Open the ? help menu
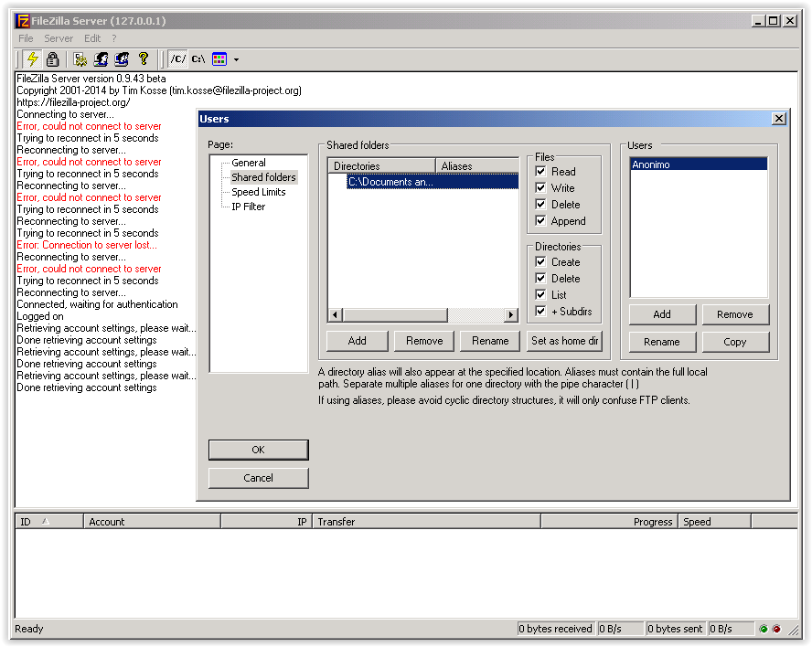 pos(114,38)
